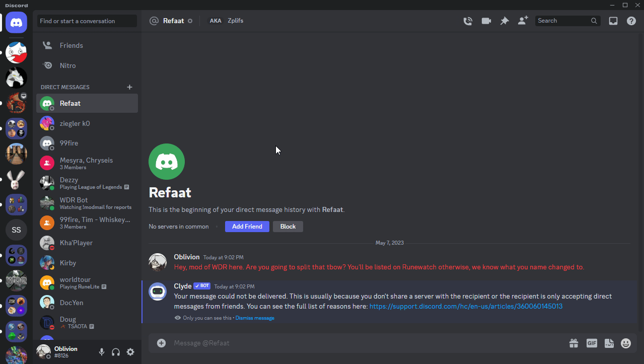The width and height of the screenshot is (644, 364).
Task: Open the Friends tab
Action: tap(71, 45)
